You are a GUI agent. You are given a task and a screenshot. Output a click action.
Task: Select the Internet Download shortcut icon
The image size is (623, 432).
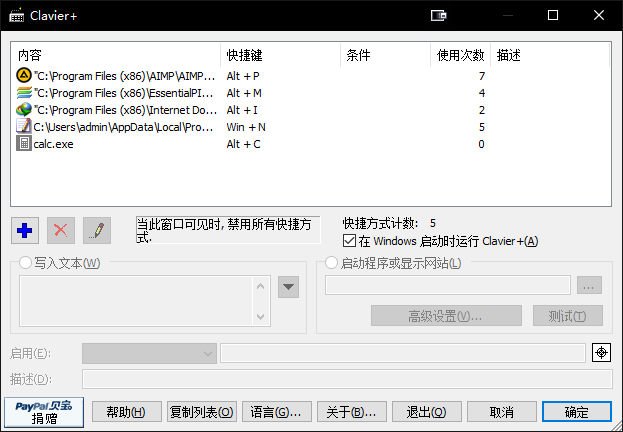click(24, 110)
